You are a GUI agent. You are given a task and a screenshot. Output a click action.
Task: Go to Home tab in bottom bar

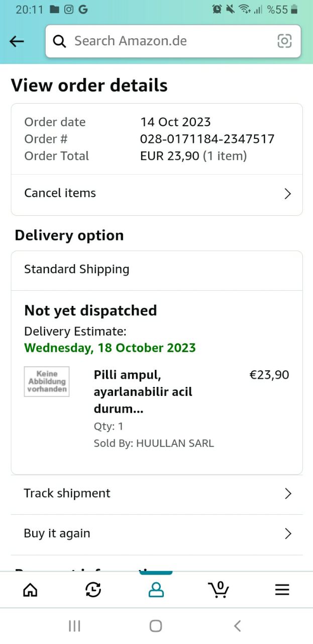click(30, 590)
